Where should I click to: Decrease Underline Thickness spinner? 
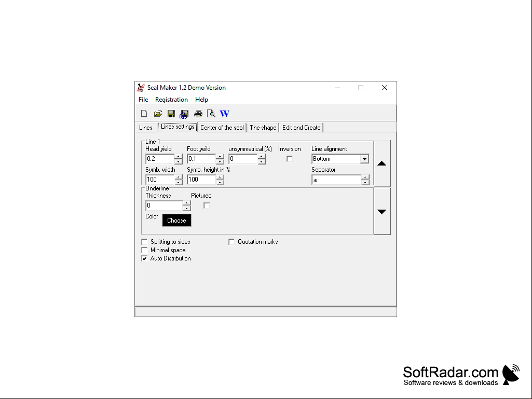(187, 209)
